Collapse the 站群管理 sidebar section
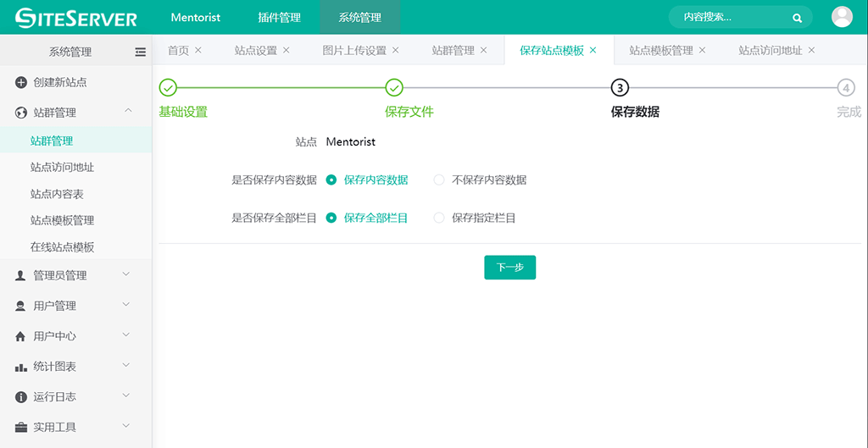 point(127,111)
